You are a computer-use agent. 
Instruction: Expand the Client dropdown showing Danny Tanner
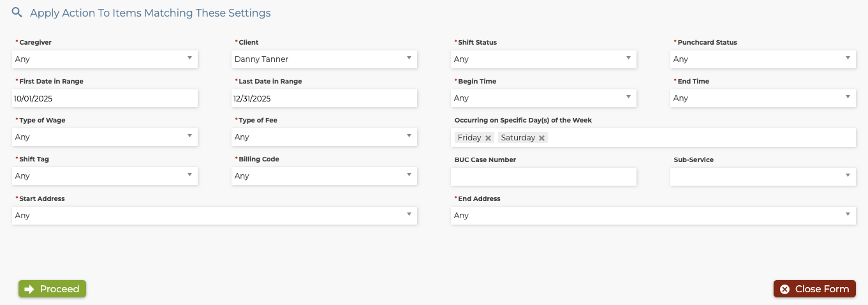click(x=324, y=59)
